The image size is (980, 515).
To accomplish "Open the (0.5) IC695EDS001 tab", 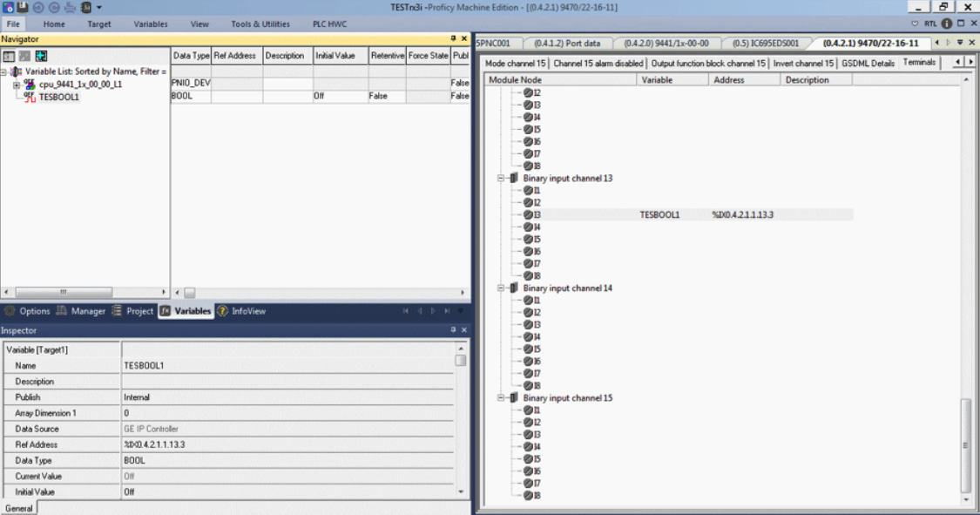I will 765,43.
